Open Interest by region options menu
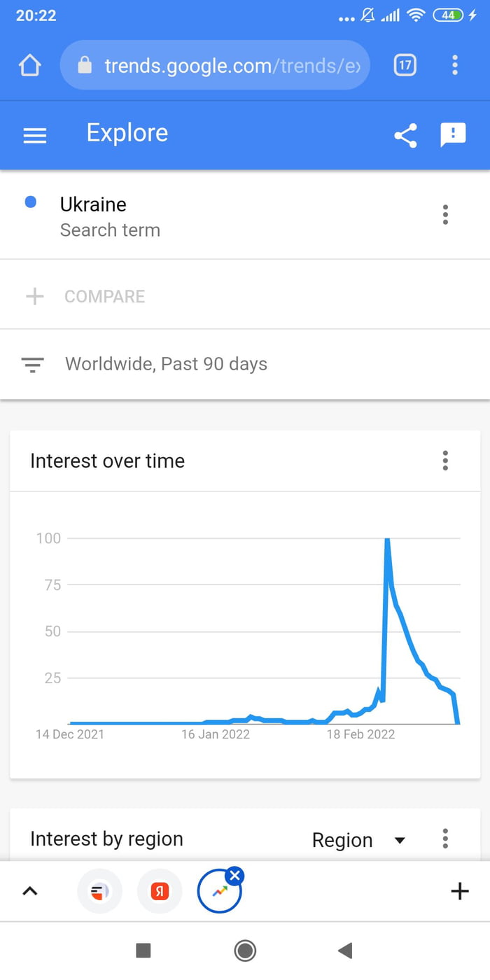The image size is (490, 980). pyautogui.click(x=445, y=839)
